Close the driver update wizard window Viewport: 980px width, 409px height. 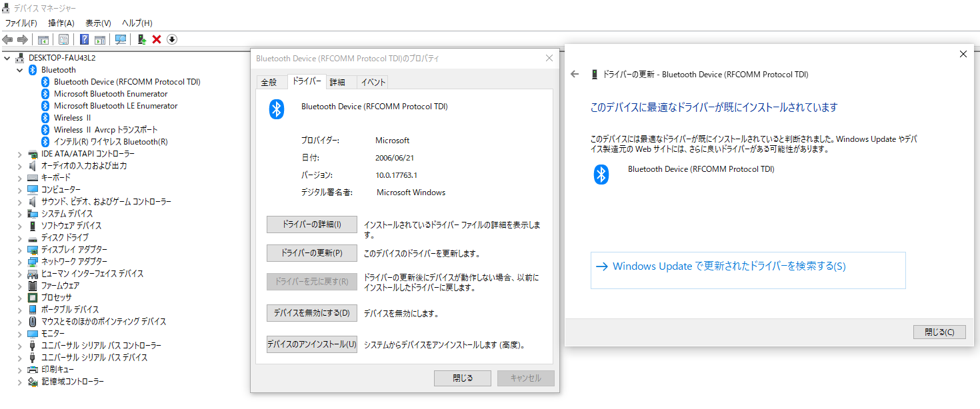point(963,54)
